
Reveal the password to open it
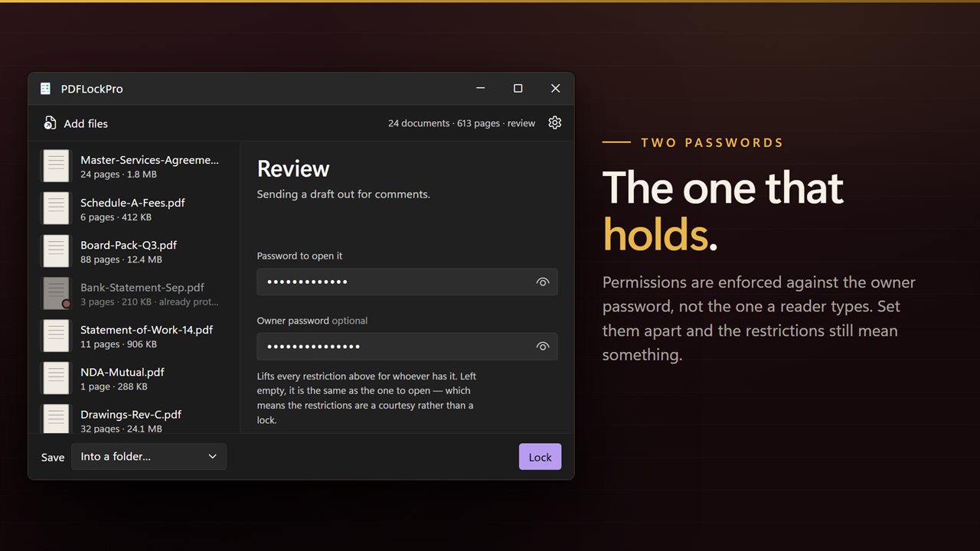pyautogui.click(x=543, y=282)
